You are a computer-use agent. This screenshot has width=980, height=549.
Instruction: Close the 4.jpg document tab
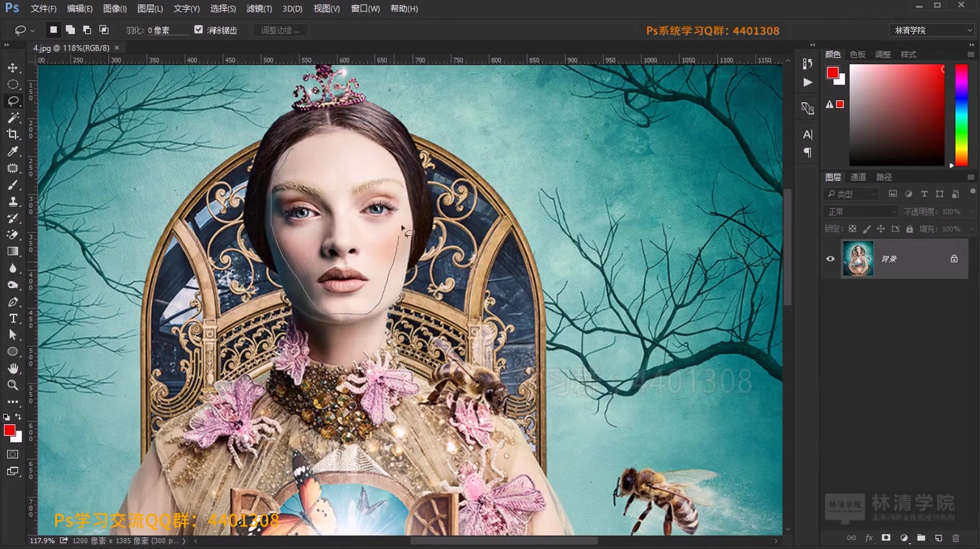(x=117, y=48)
